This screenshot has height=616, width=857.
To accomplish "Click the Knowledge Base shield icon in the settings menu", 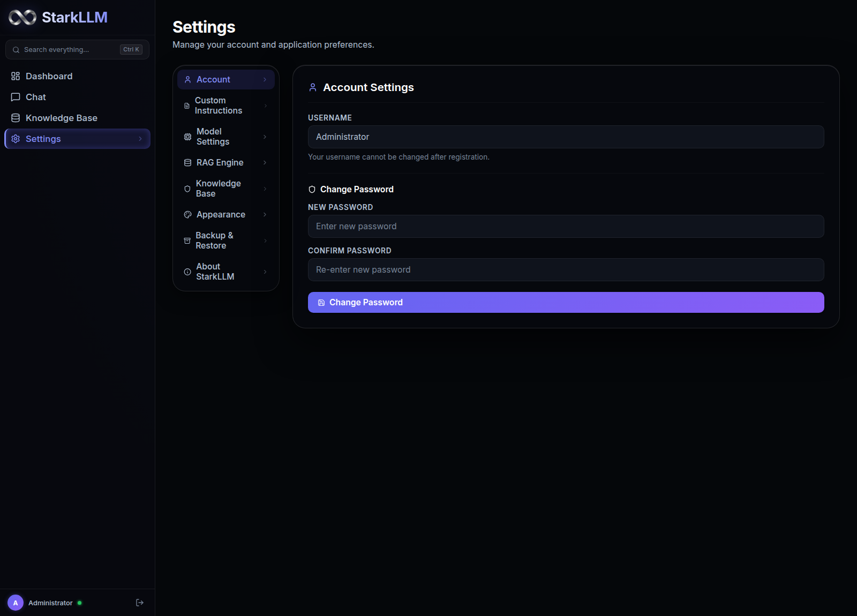I will 187,189.
